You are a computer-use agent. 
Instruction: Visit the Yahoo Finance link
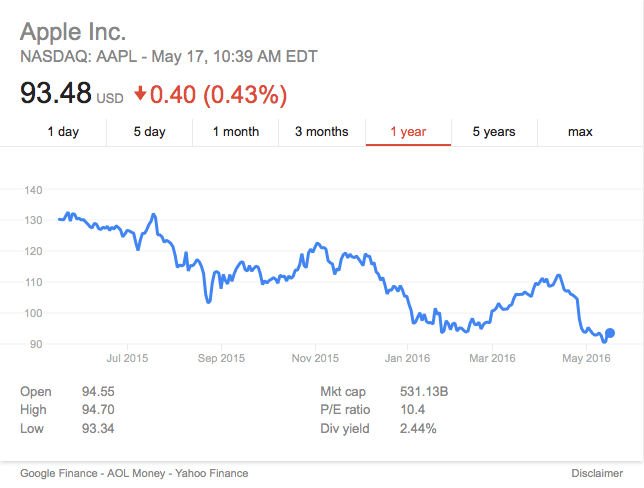211,473
